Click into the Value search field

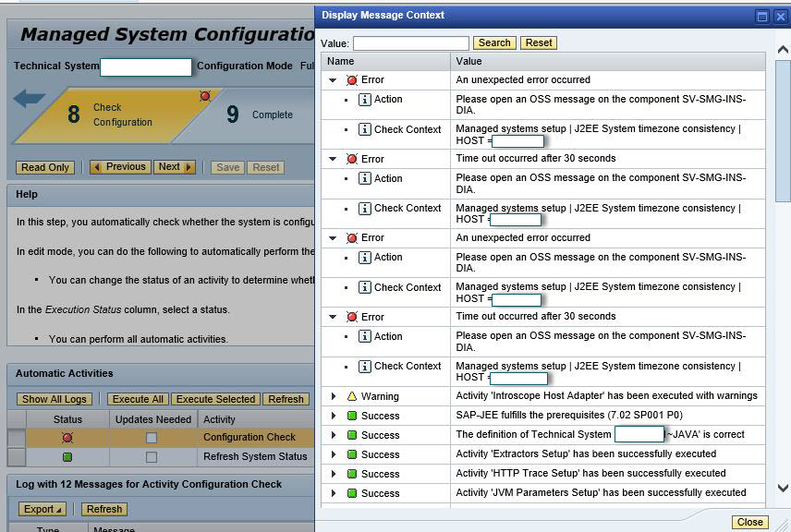(x=411, y=43)
